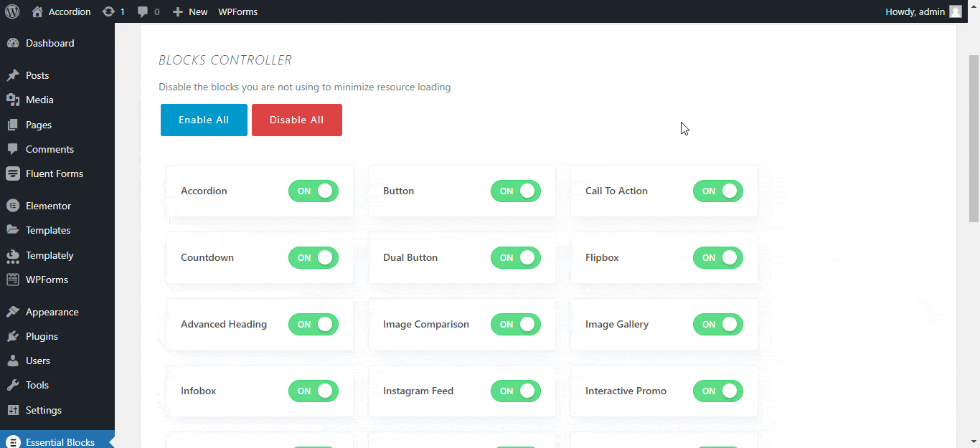Open the Accordion site home icon
This screenshot has height=448, width=980.
(37, 11)
